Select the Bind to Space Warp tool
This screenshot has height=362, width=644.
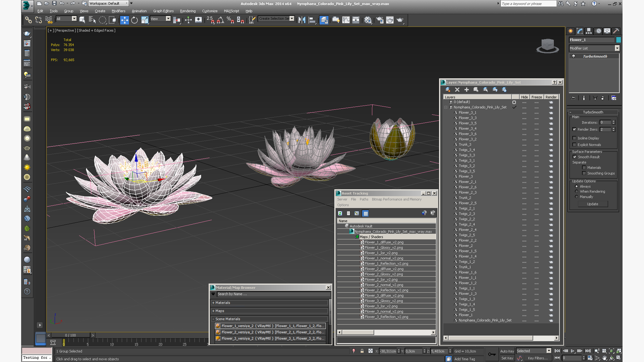(x=49, y=20)
